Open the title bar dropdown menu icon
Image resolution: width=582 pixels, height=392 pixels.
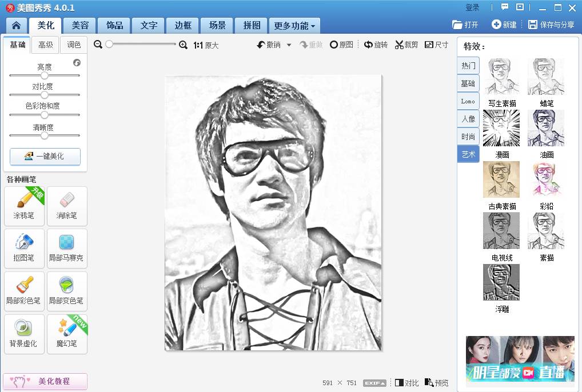tap(520, 7)
